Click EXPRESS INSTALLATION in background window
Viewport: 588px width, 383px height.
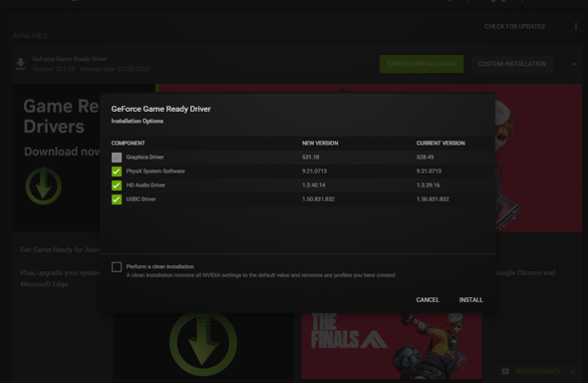pos(422,64)
